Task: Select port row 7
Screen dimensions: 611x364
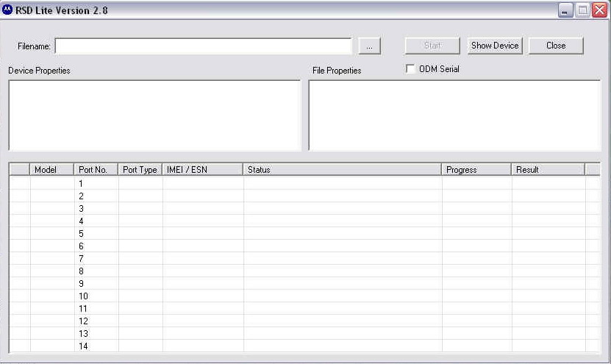Action: 304,258
